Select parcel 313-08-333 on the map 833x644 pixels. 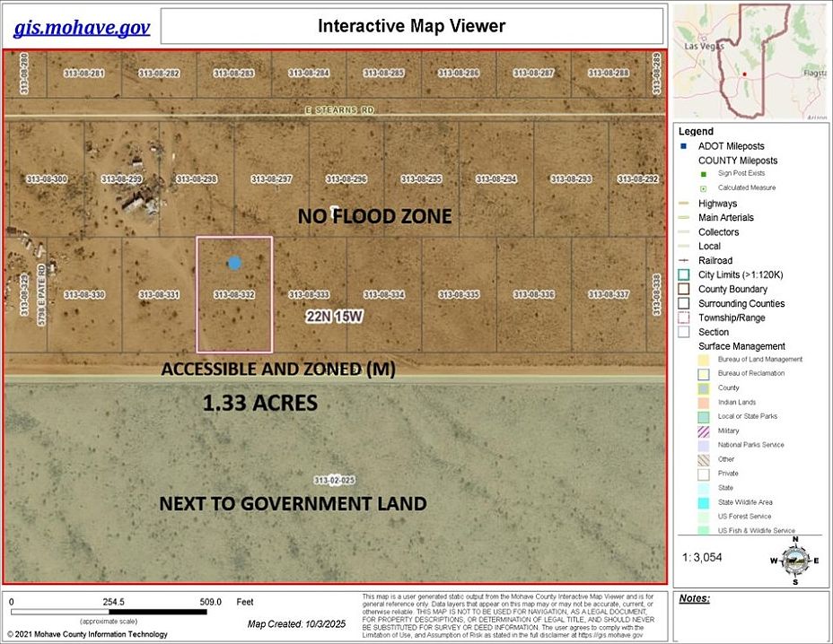pos(309,294)
